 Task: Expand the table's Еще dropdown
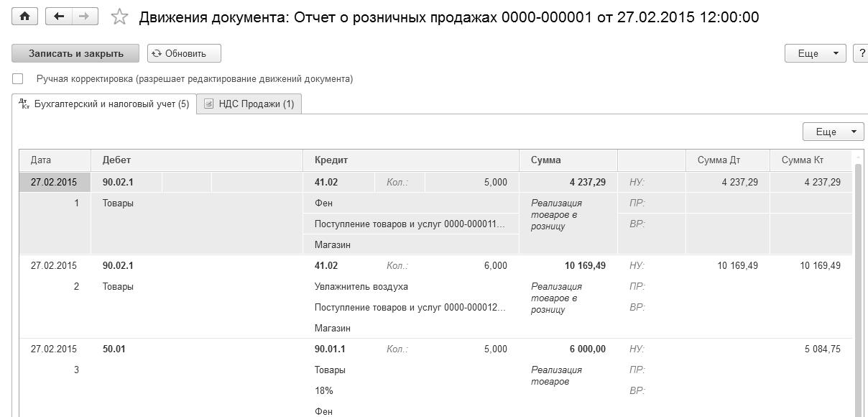pyautogui.click(x=833, y=132)
